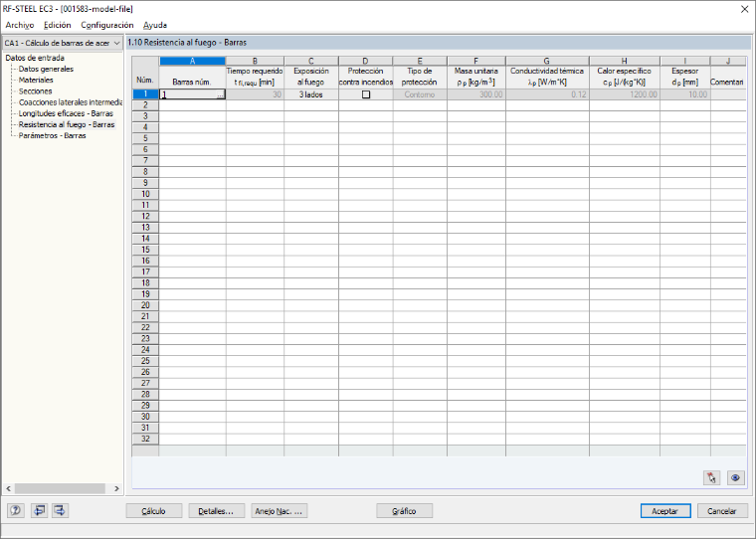
Task: Click the Cancelar button
Action: point(722,511)
